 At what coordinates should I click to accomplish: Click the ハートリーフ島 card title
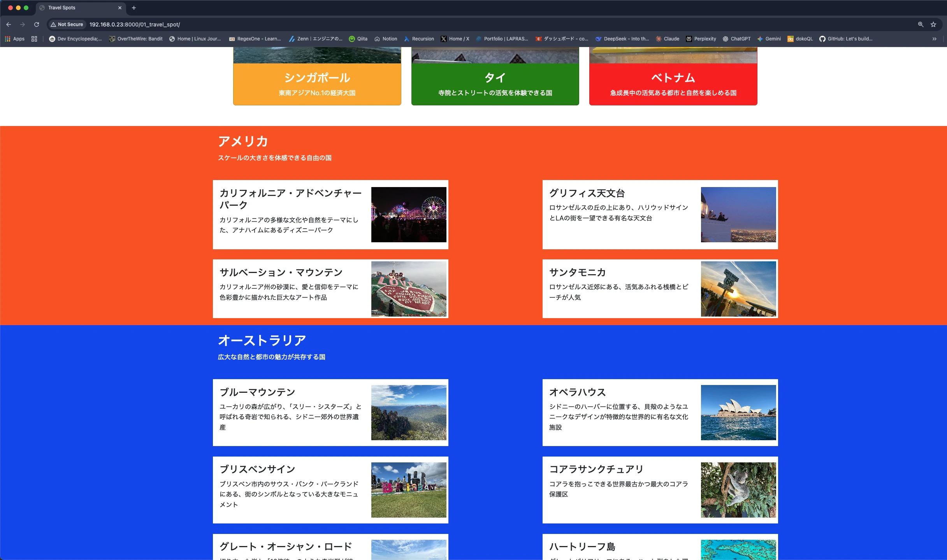582,546
